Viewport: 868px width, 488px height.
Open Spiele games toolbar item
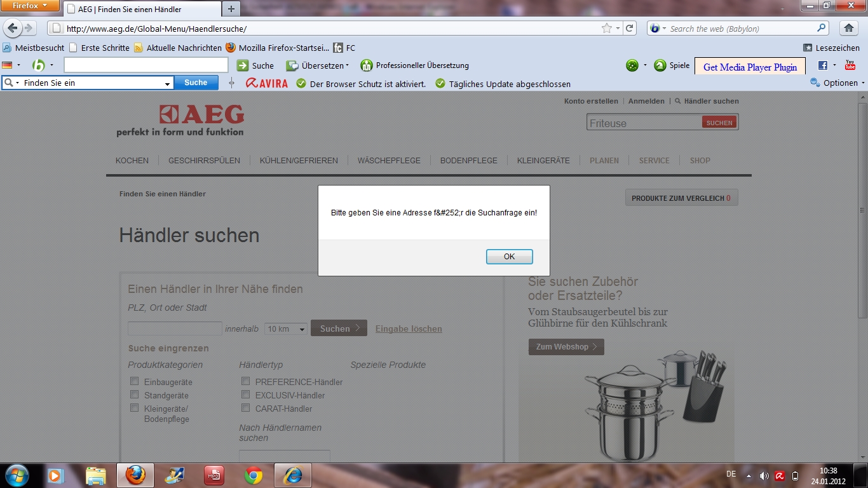[672, 65]
